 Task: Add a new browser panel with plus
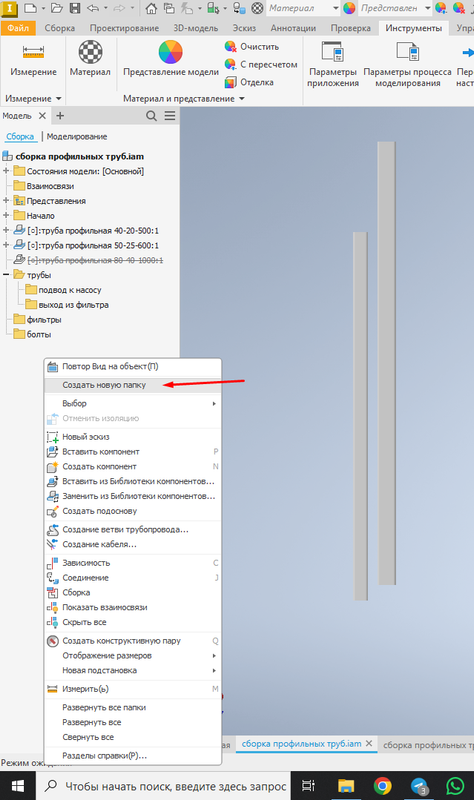(60, 116)
